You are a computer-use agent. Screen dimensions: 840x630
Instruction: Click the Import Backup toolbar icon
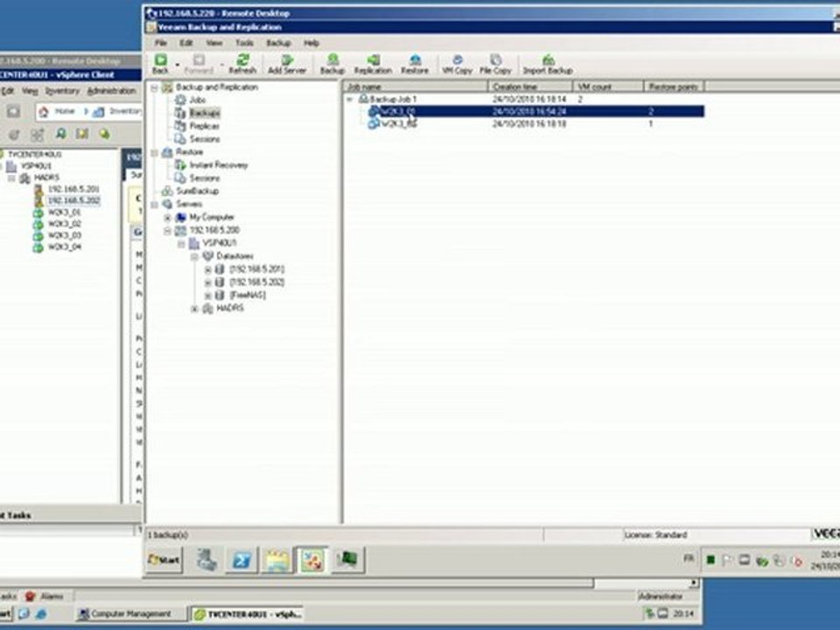(548, 64)
